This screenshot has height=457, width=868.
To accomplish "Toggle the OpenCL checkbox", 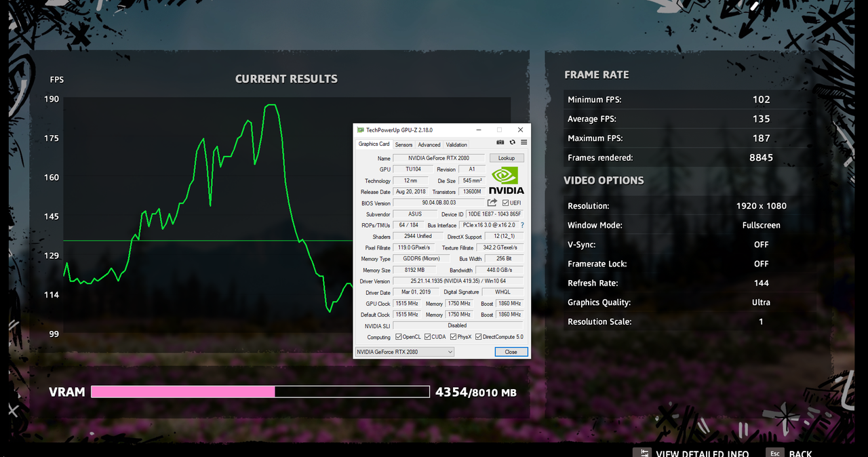I will [398, 337].
